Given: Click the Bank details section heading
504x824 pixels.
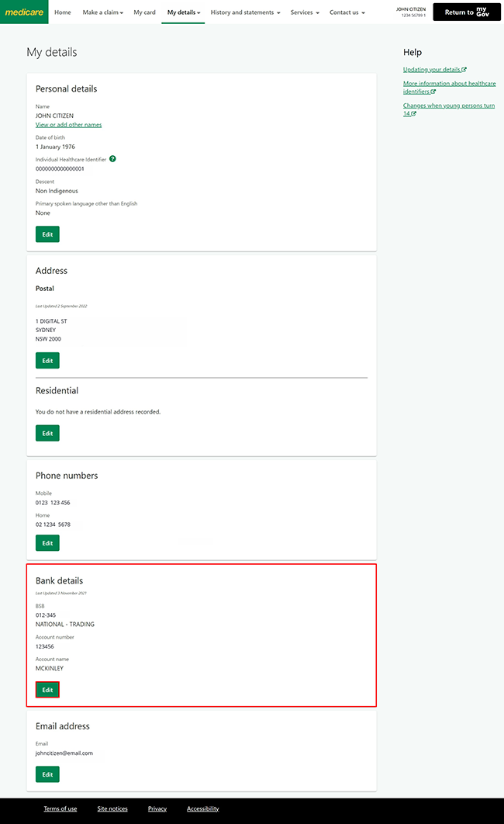Looking at the screenshot, I should click(60, 580).
